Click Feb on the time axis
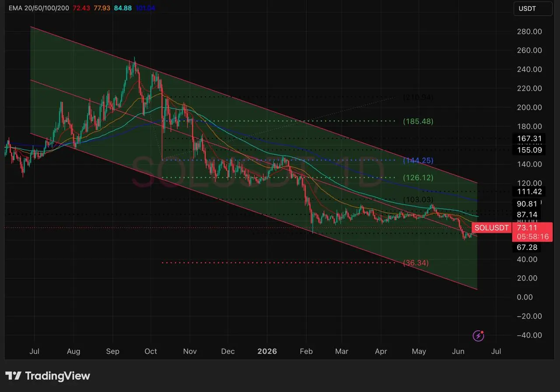 coord(306,351)
